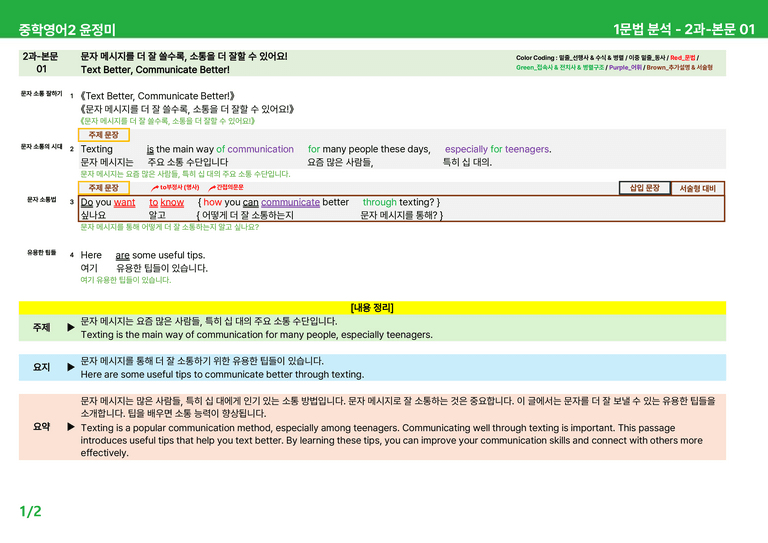This screenshot has height=543, width=768.
Task: Click the side label 문자 소통 잘하기
Action: [x=42, y=94]
